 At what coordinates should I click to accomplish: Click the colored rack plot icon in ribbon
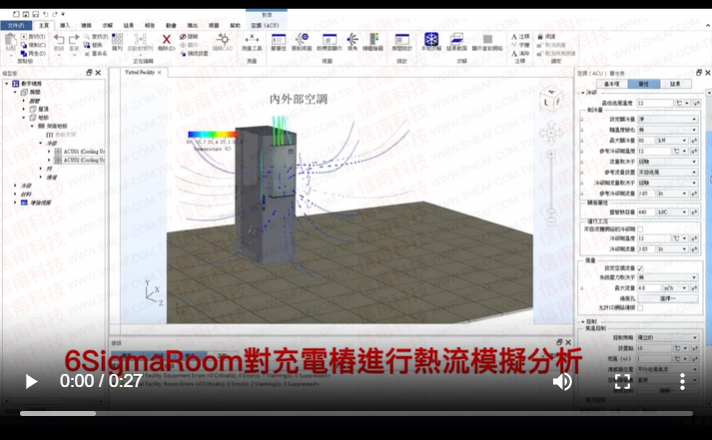[373, 39]
